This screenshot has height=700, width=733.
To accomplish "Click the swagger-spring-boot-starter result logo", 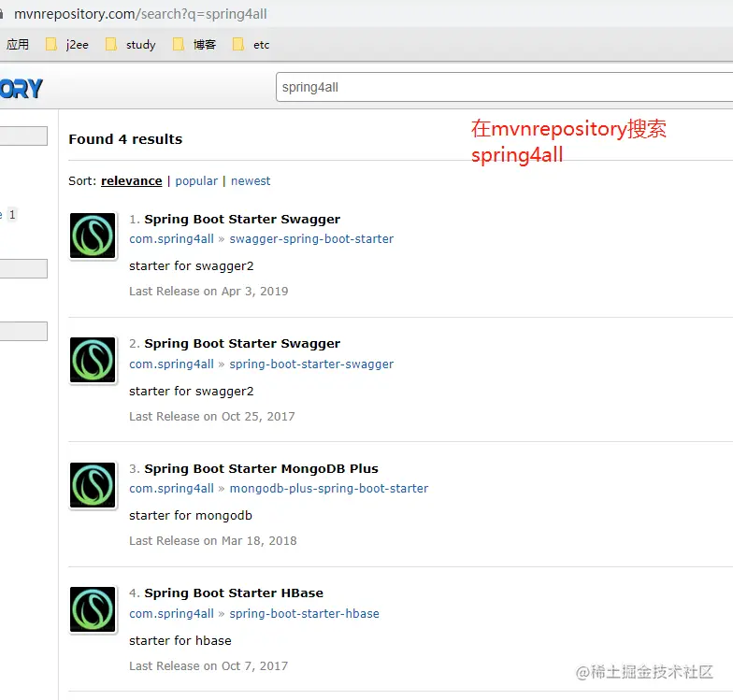I will [93, 236].
